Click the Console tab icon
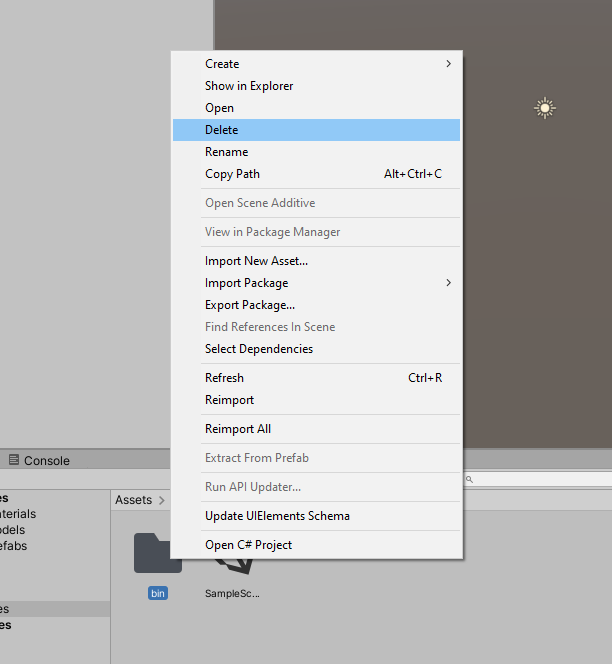612x664 pixels. (14, 459)
